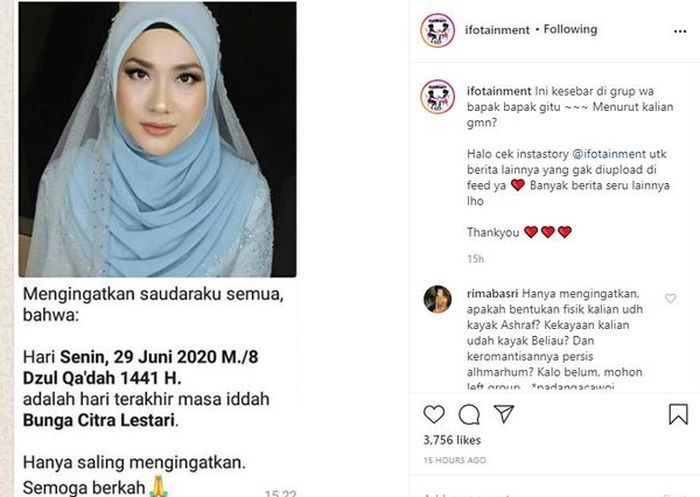Open the three-dot post options menu
The image size is (700, 497).
click(x=679, y=31)
